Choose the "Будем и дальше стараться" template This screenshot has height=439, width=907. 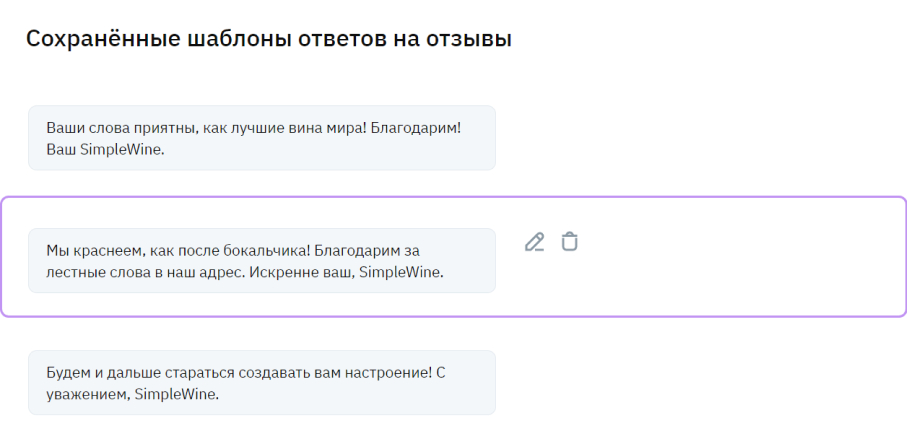pyautogui.click(x=261, y=382)
